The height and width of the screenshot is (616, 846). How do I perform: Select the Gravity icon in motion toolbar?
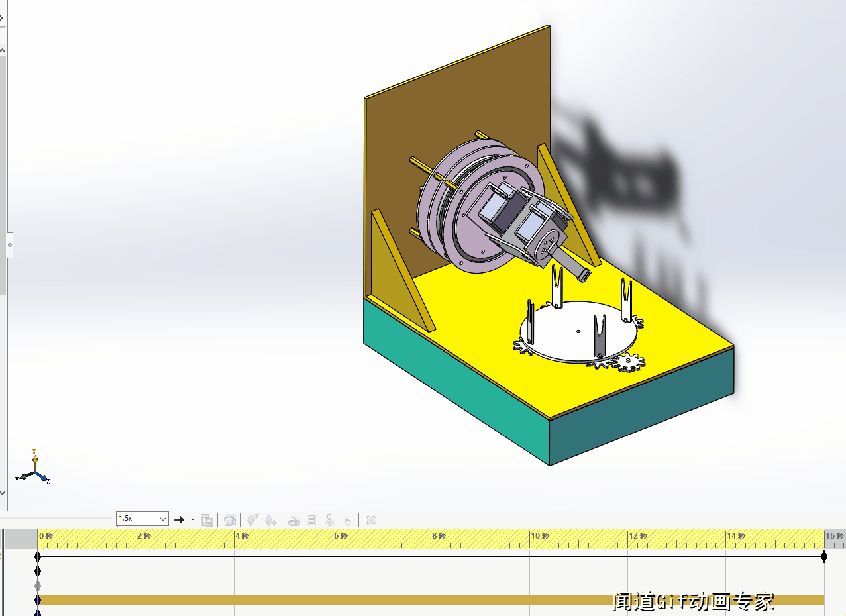click(347, 521)
